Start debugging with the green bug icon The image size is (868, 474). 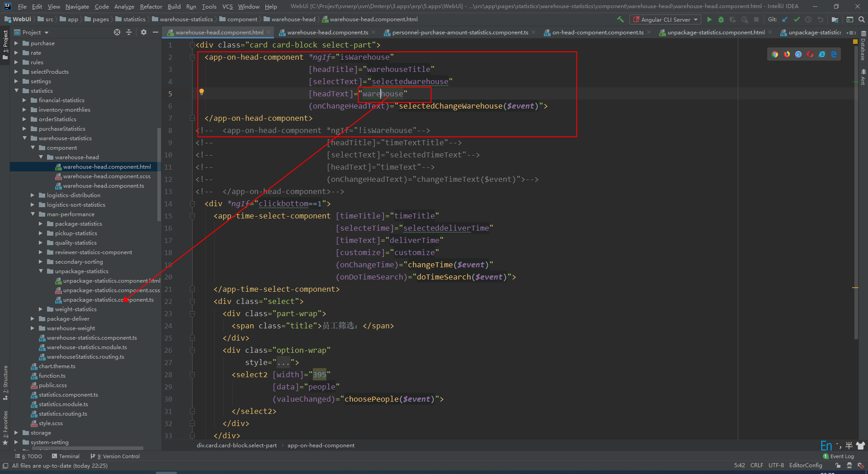click(x=721, y=19)
